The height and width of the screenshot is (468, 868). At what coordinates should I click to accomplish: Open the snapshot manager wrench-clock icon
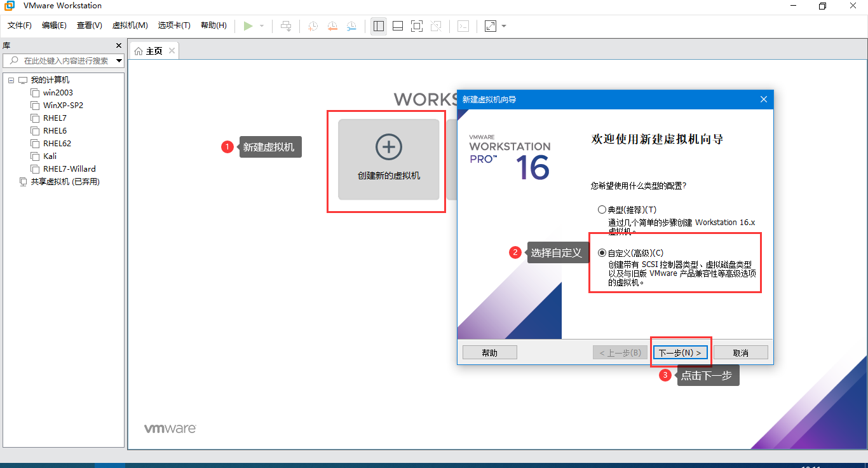coord(351,26)
